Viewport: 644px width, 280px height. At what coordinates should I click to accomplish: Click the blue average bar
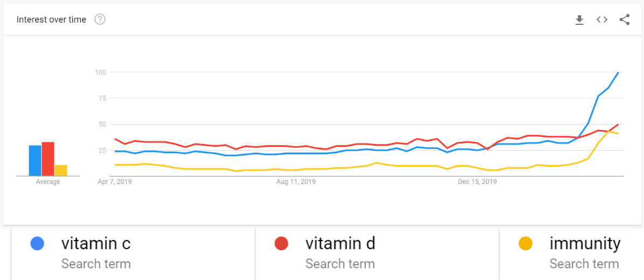[x=35, y=161]
